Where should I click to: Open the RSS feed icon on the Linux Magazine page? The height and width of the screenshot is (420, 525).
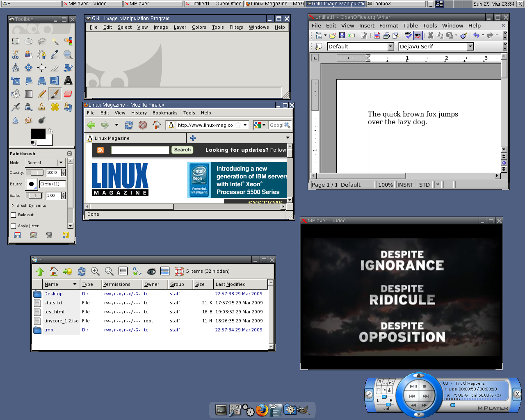click(x=100, y=150)
